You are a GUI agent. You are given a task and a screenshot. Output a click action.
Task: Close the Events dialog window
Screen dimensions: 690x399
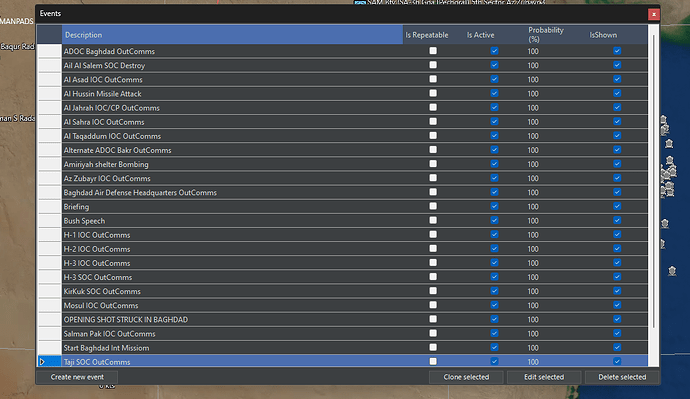[x=653, y=14]
